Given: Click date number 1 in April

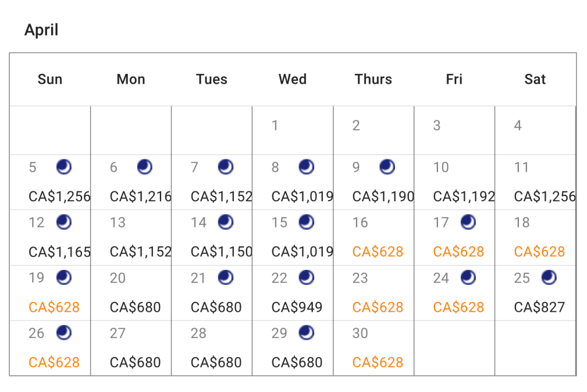Looking at the screenshot, I should 275,126.
